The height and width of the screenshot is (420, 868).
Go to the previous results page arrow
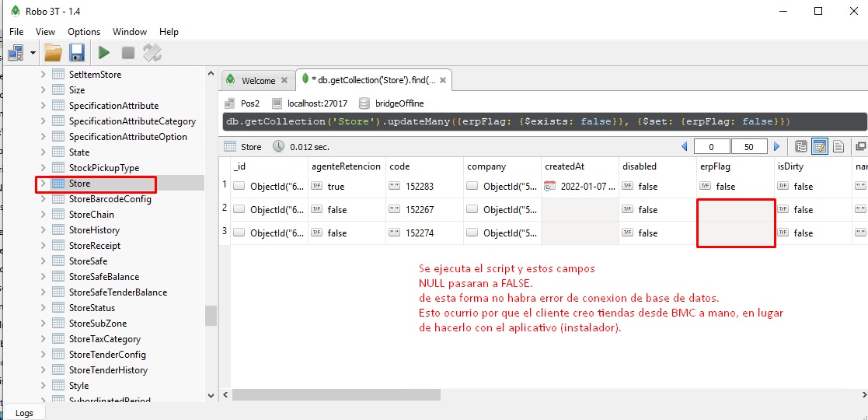pos(685,146)
